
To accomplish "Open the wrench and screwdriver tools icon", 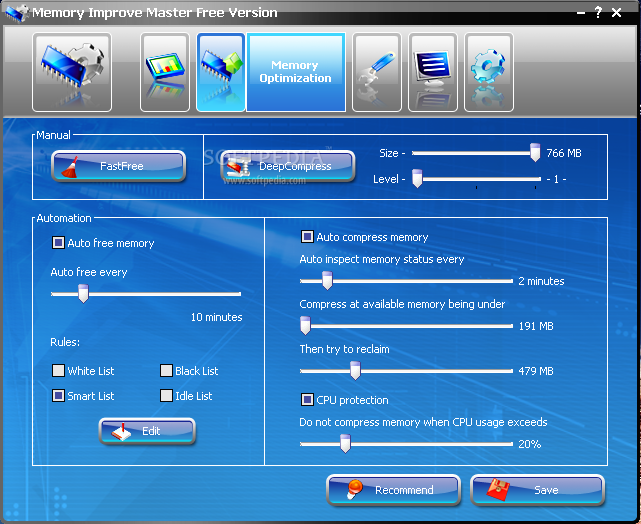I will tap(377, 72).
